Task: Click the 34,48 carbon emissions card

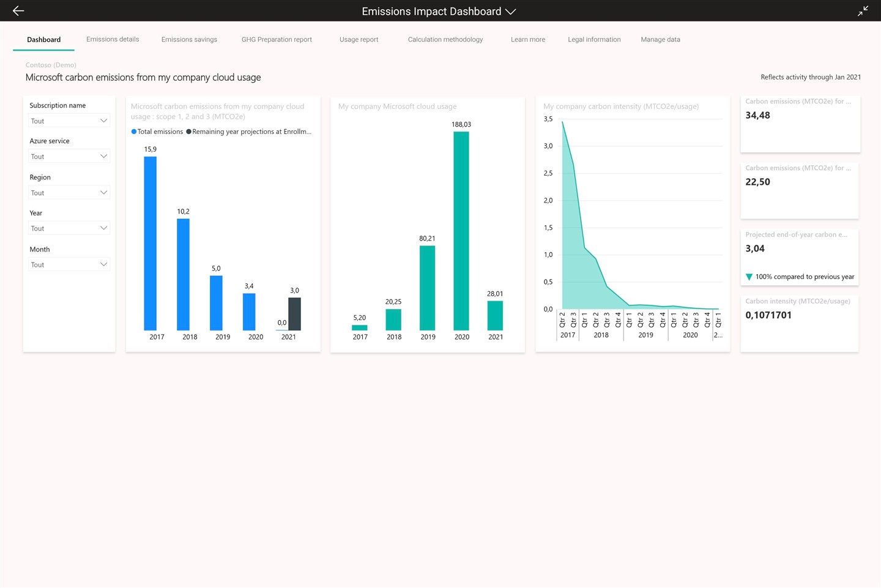Action: click(800, 124)
